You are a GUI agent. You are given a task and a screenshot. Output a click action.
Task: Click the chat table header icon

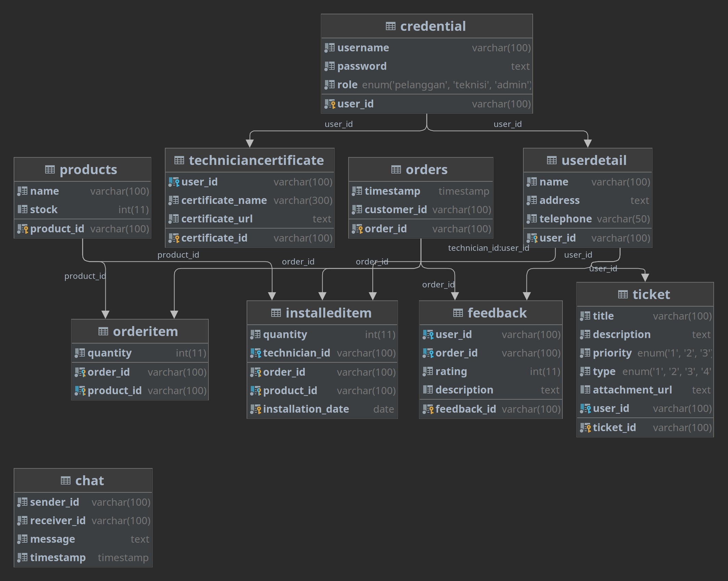point(65,481)
